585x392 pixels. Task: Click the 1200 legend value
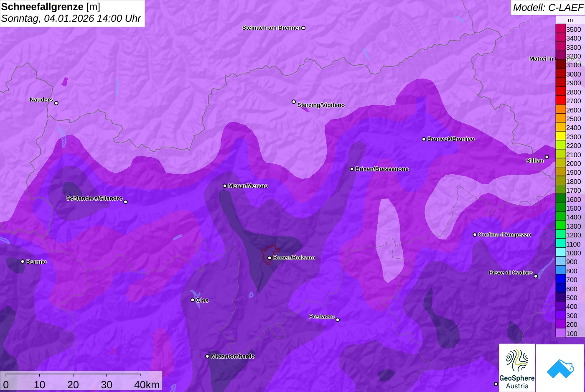tap(573, 235)
